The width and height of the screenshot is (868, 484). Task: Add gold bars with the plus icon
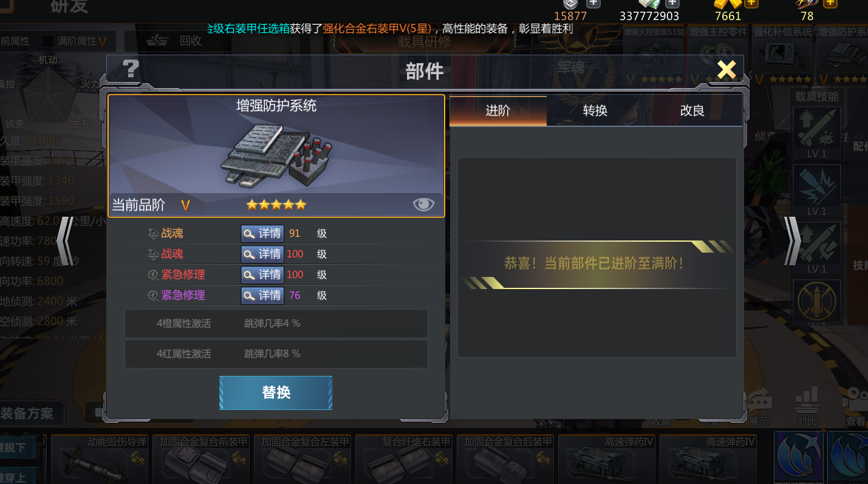click(x=751, y=3)
